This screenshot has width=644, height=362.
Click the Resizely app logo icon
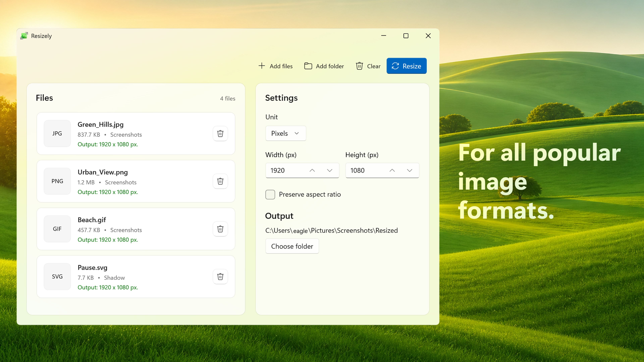pyautogui.click(x=24, y=36)
